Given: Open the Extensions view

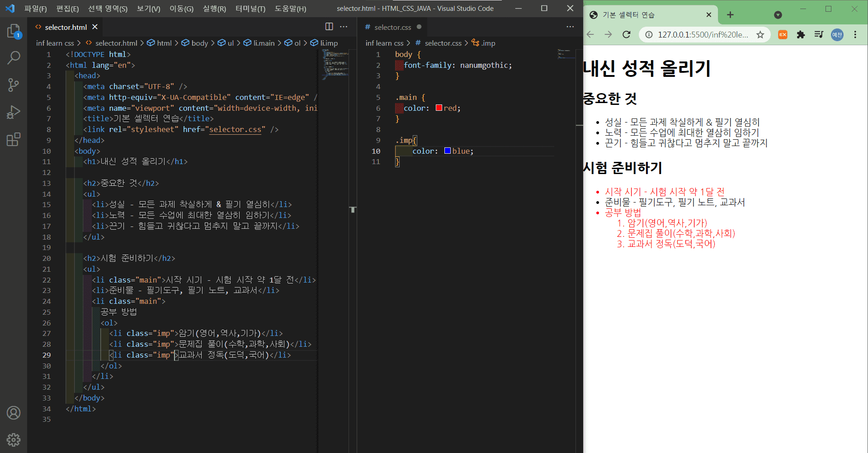Looking at the screenshot, I should 14,139.
